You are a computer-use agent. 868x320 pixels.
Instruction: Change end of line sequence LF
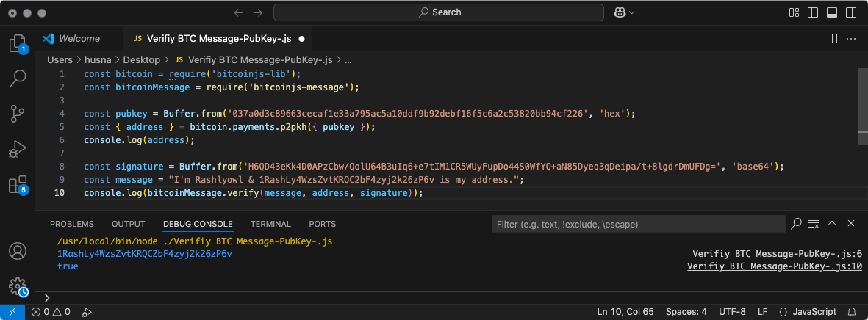[762, 312]
